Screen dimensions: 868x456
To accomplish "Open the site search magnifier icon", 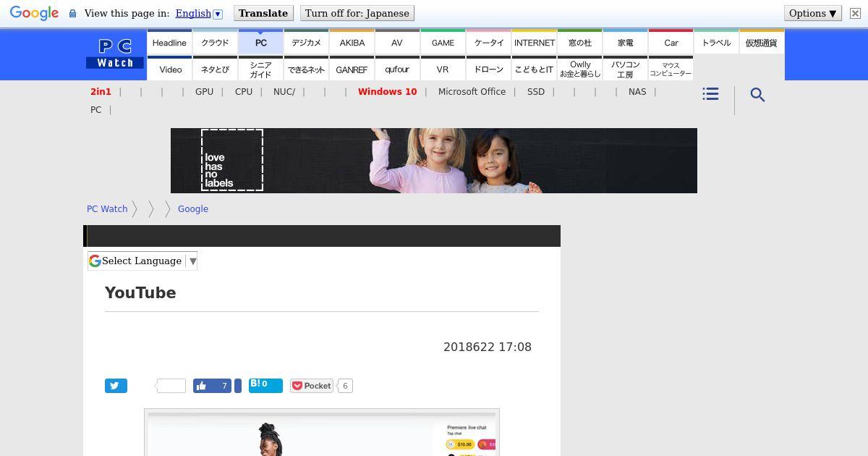I will pos(757,95).
